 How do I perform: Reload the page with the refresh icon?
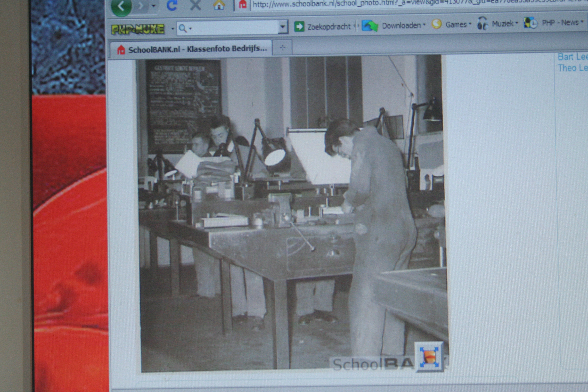tap(172, 5)
